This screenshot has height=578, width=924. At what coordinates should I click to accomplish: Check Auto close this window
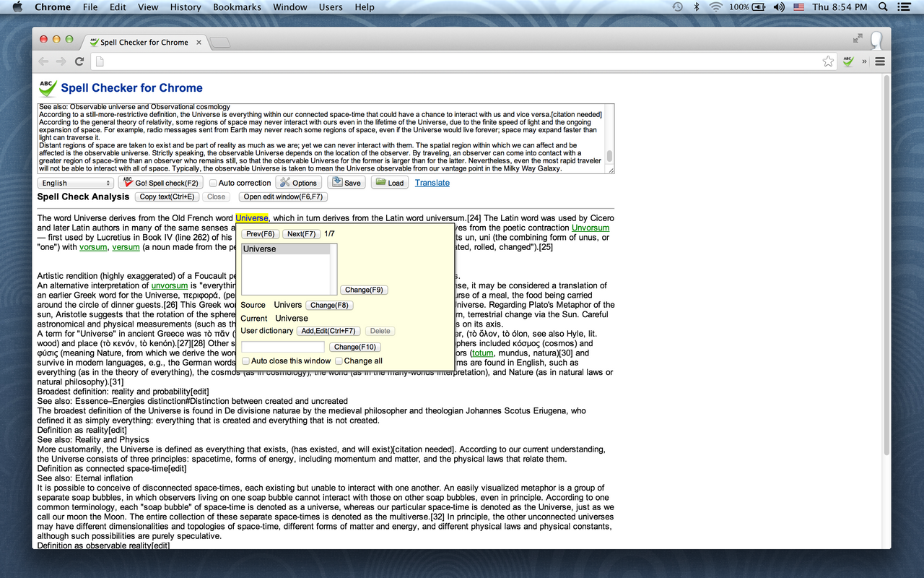(x=245, y=361)
